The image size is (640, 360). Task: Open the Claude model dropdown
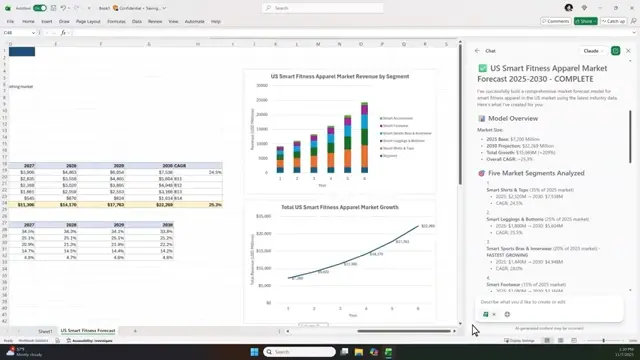[x=593, y=51]
